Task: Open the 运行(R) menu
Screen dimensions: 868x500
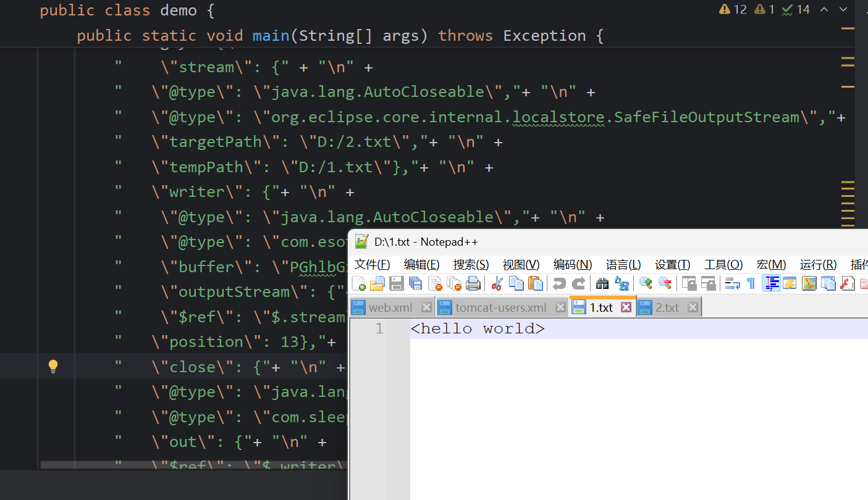Action: [818, 265]
